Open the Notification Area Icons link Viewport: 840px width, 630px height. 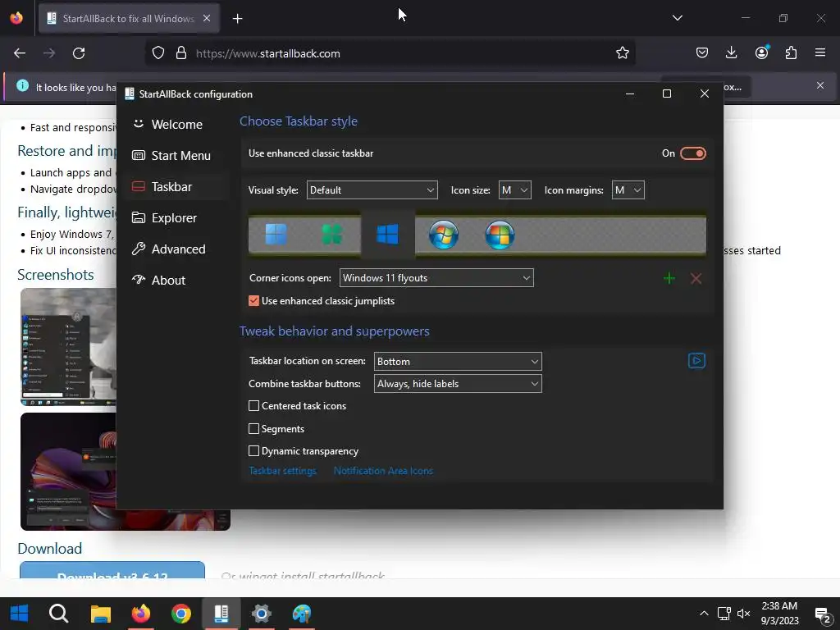point(383,471)
